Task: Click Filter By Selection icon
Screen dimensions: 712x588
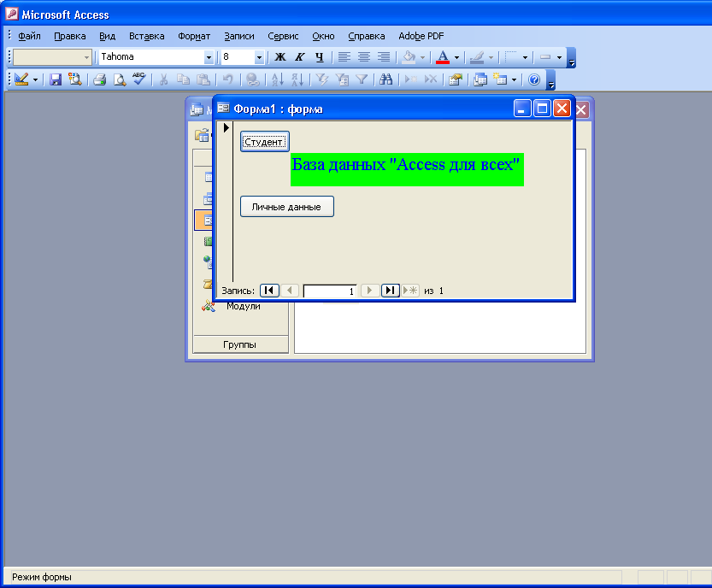Action: tap(322, 79)
